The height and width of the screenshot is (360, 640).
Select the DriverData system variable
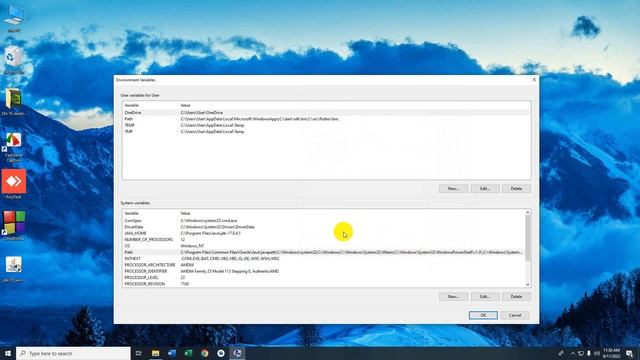point(324,227)
